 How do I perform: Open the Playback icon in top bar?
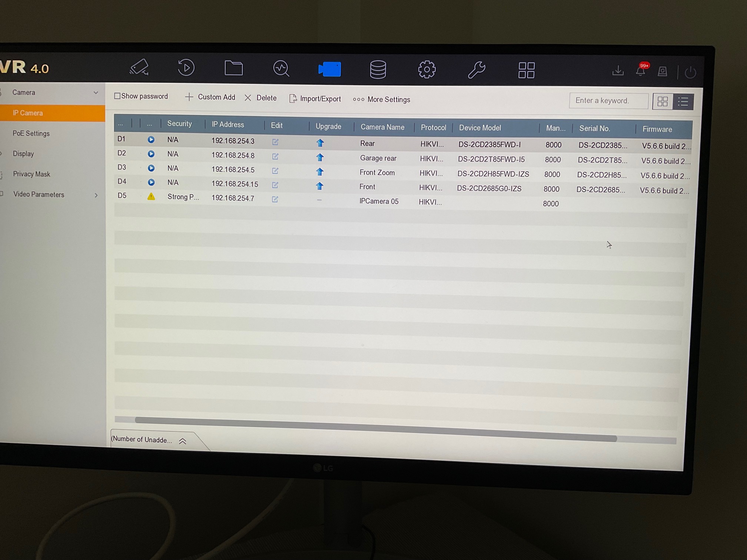click(x=186, y=68)
